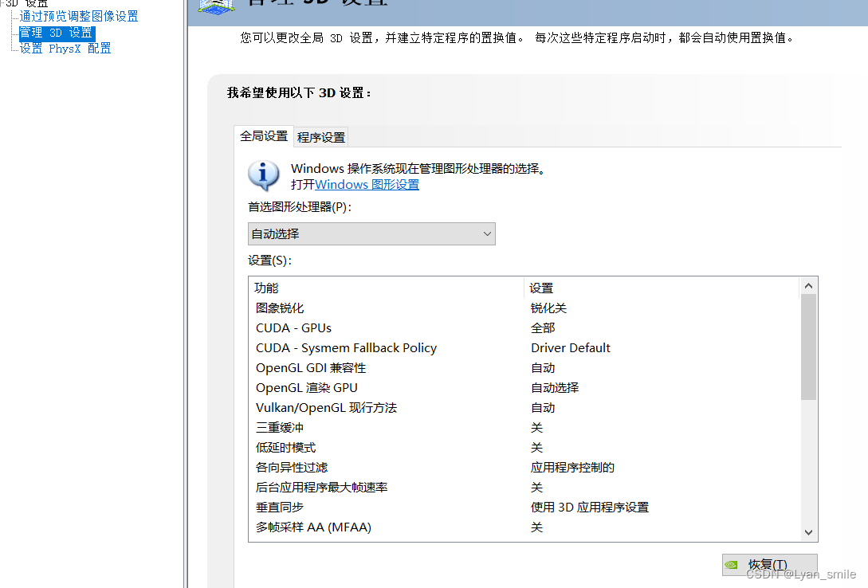Click the blue information icon
868x588 pixels.
point(264,175)
